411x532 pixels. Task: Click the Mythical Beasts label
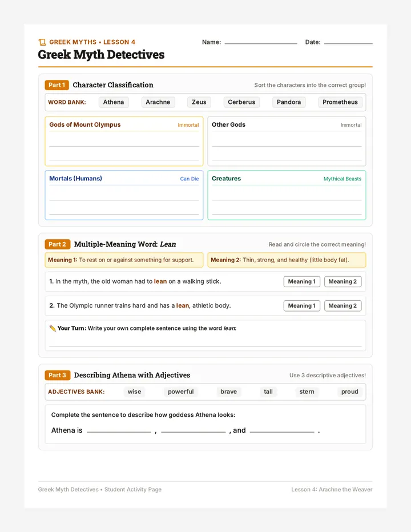(x=342, y=179)
